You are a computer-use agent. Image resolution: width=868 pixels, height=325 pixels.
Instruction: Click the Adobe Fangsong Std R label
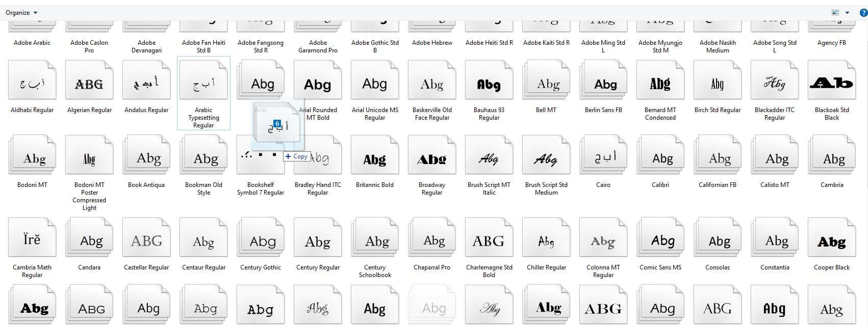tap(261, 46)
